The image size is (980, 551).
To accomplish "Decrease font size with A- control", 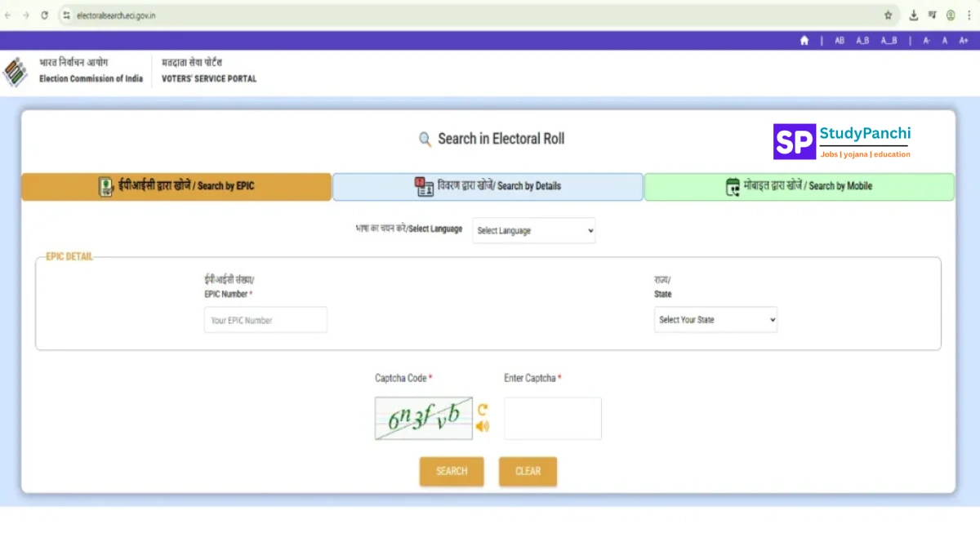I will click(926, 41).
